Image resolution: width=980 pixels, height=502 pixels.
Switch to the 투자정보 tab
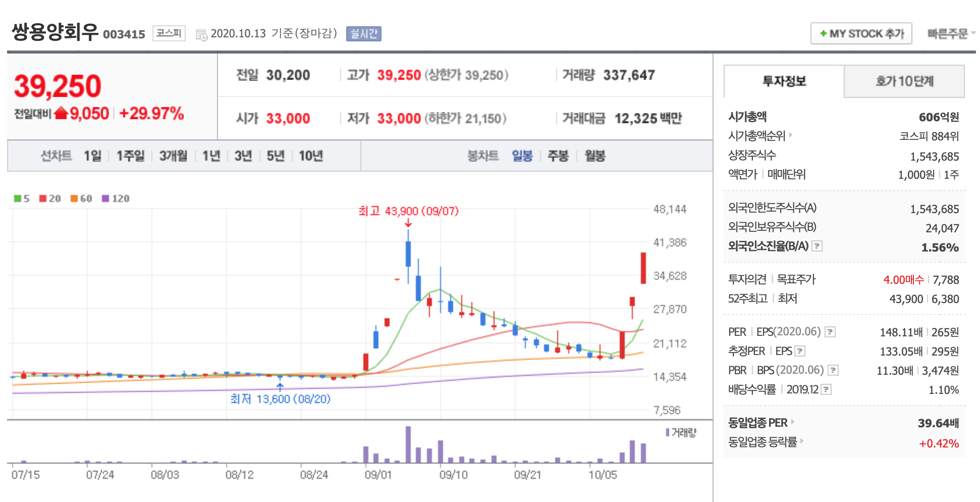784,81
